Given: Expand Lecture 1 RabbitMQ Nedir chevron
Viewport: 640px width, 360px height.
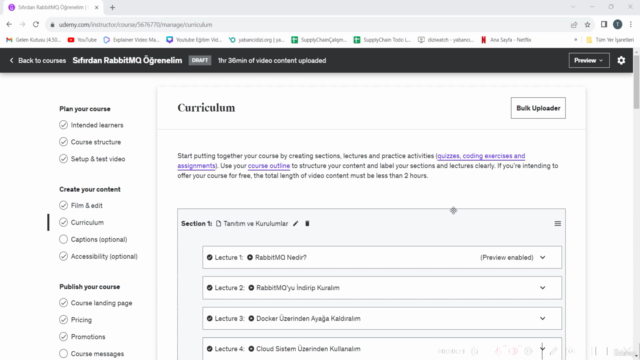Looking at the screenshot, I should click(x=542, y=258).
